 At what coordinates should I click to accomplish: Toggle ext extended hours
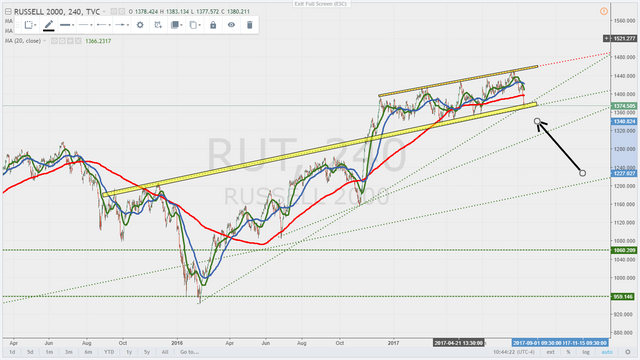551,352
